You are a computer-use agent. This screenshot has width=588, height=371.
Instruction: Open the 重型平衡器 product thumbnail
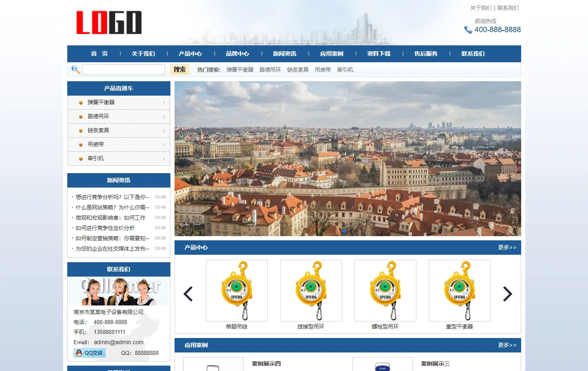pos(460,291)
